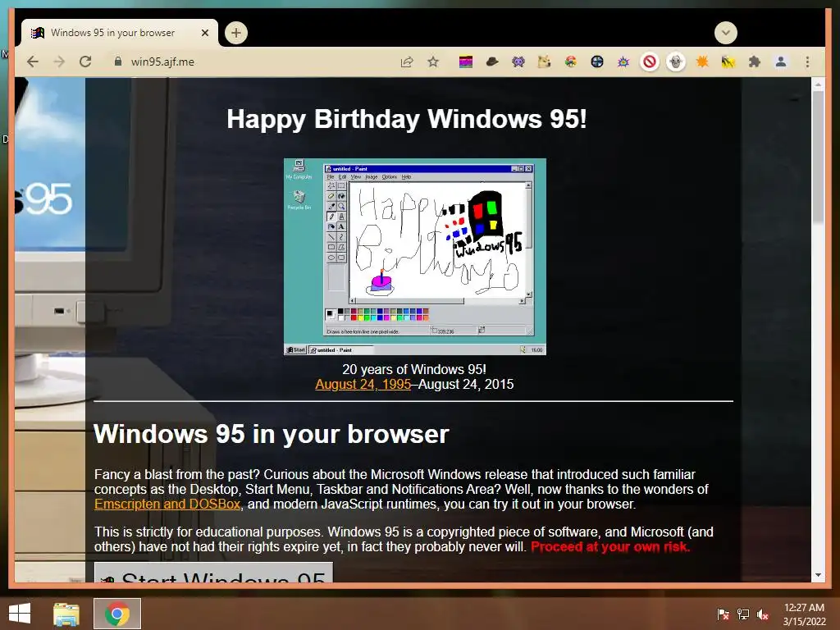The image size is (840, 630).
Task: Click the page scrollbar down arrow
Action: 818,575
